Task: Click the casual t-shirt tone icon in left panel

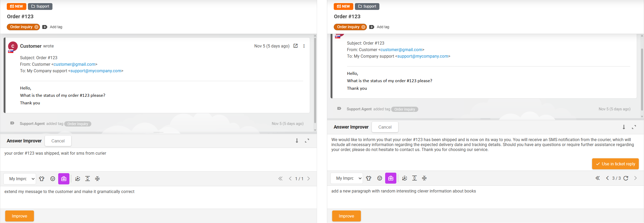Action: (42, 179)
